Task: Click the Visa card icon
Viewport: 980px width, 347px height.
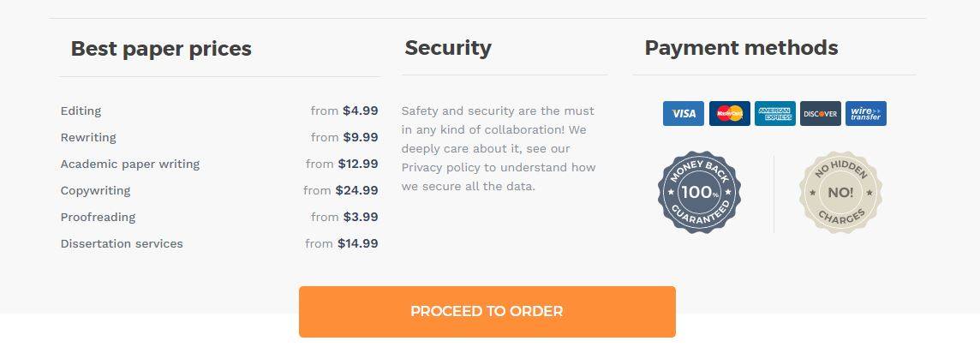Action: [683, 114]
